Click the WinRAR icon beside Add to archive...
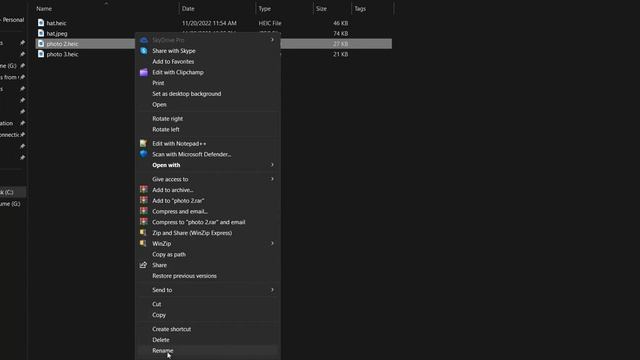This screenshot has width=640, height=360. click(143, 189)
